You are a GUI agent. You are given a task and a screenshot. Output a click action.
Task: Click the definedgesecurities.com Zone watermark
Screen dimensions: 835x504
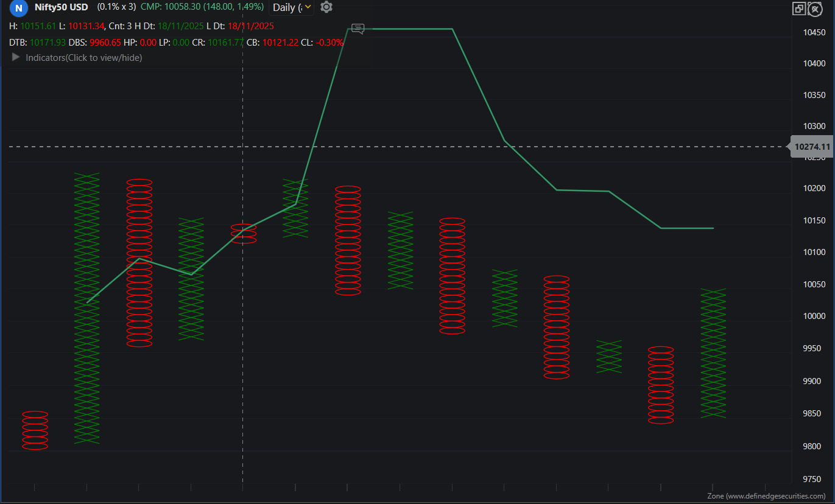coord(766,496)
